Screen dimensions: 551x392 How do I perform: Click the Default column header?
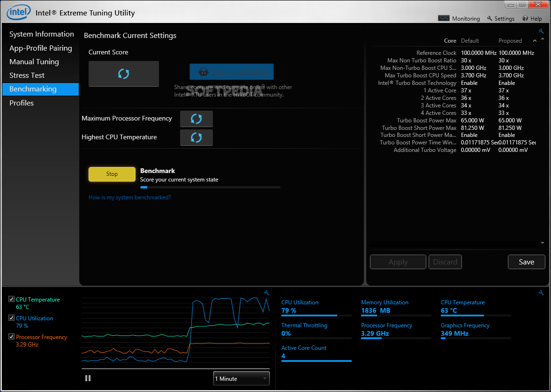(470, 41)
